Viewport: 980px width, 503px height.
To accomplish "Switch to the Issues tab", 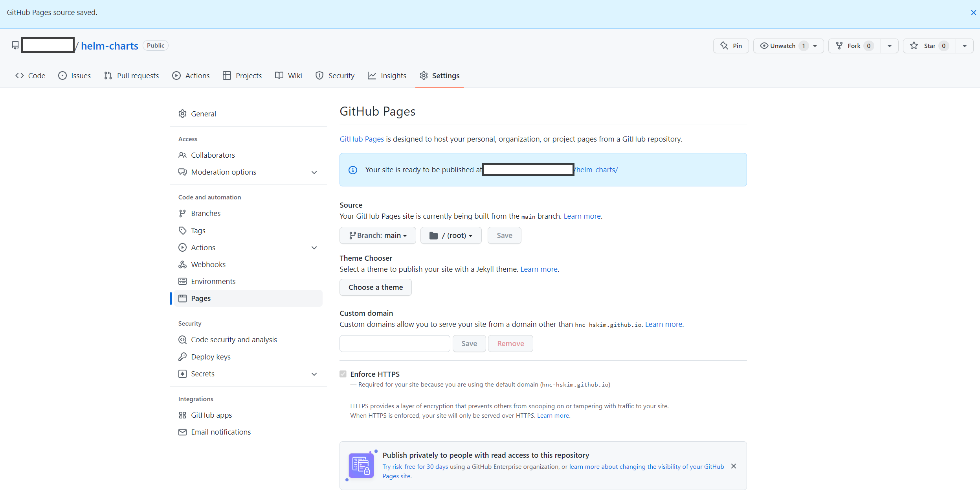I will click(x=74, y=76).
